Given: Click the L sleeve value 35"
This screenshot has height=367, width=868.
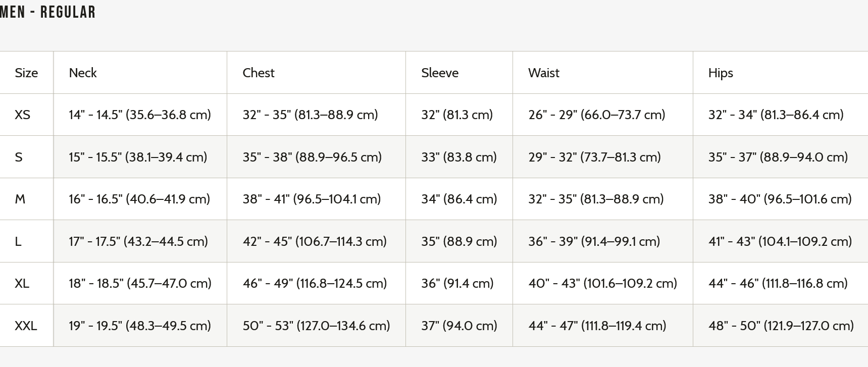Looking at the screenshot, I should [x=459, y=241].
